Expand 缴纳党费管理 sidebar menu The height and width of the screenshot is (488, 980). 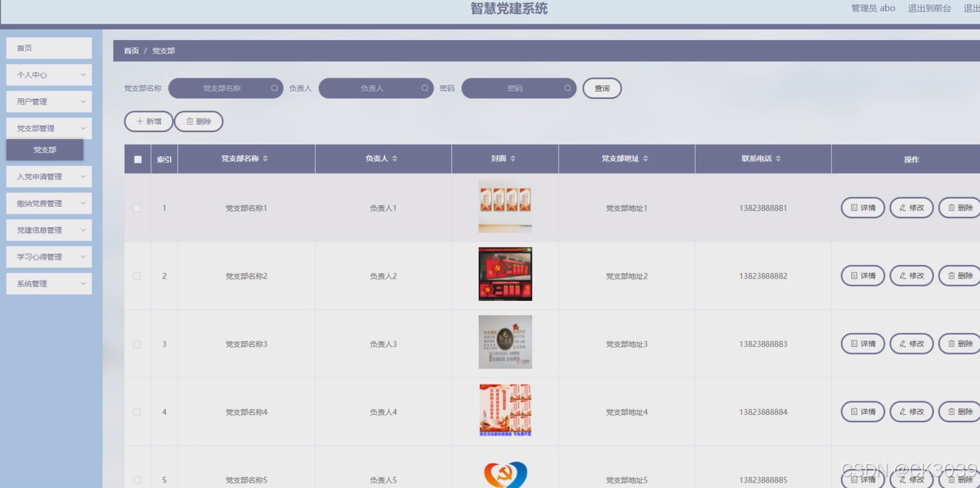tap(49, 203)
